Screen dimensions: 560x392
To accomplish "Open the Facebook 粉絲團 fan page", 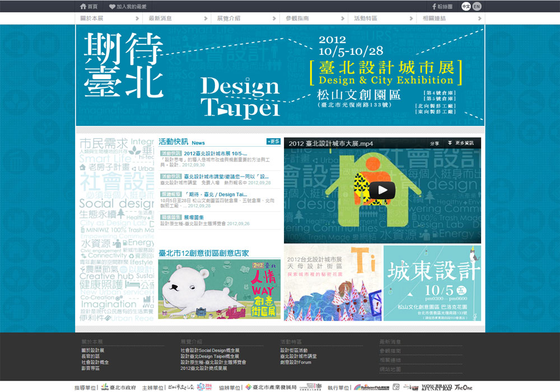I will pos(442,6).
